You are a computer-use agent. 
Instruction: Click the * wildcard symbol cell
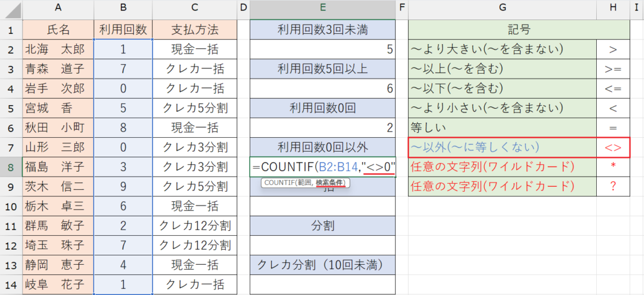[613, 167]
